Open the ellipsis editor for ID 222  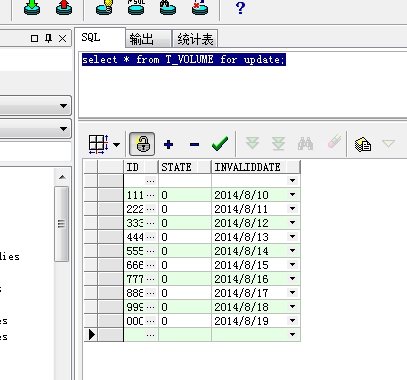(150, 209)
